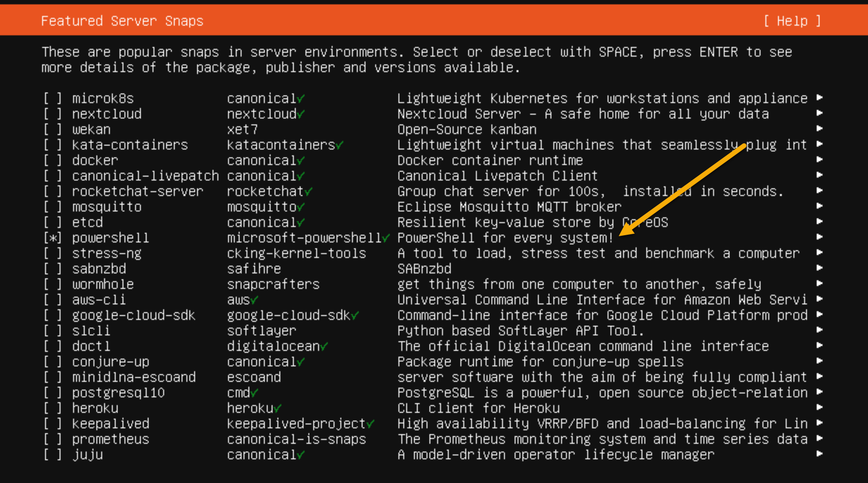This screenshot has height=483, width=868.
Task: Toggle the mosquitto snap checkbox
Action: coord(53,207)
